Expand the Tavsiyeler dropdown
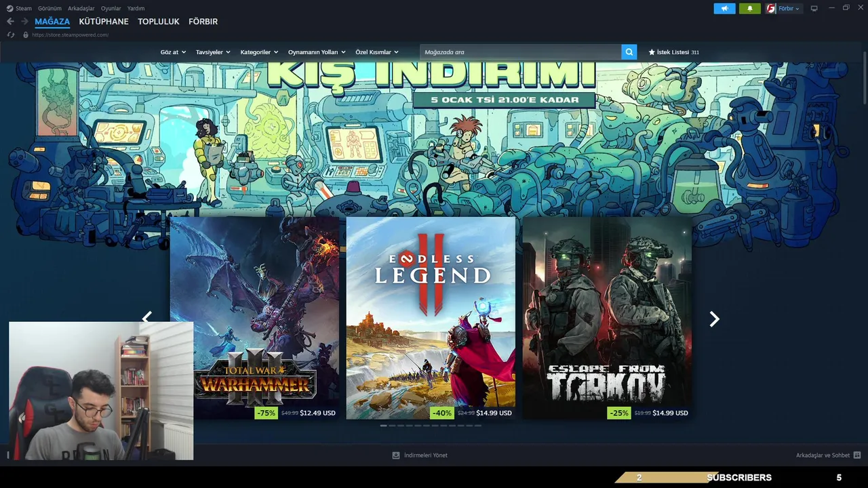 tap(213, 52)
